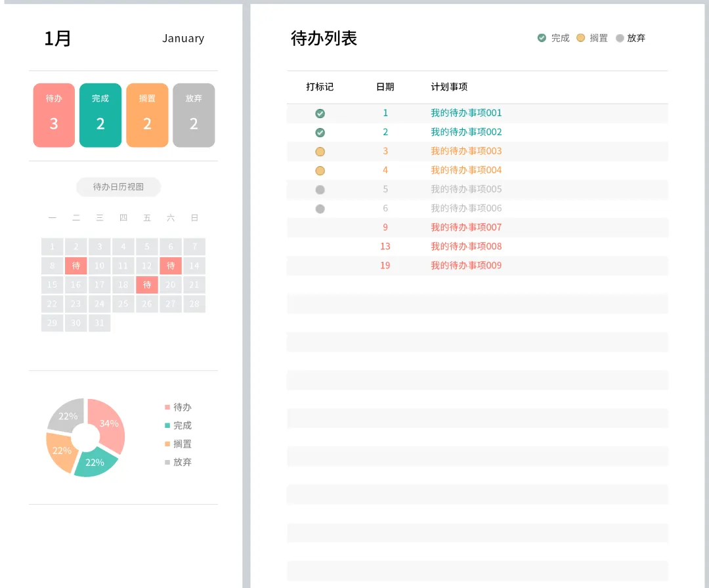The width and height of the screenshot is (709, 588).
Task: Click the 搁置 pie legend color square
Action: (x=167, y=444)
